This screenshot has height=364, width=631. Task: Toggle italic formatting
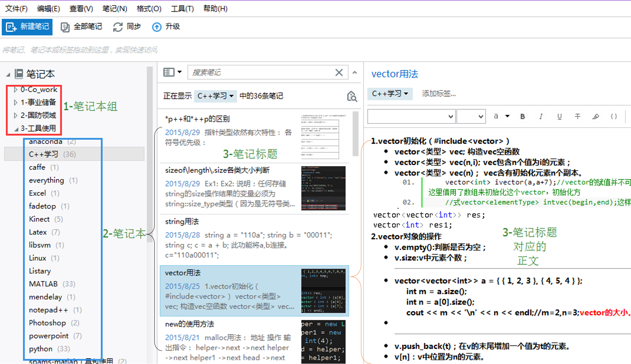pos(541,116)
